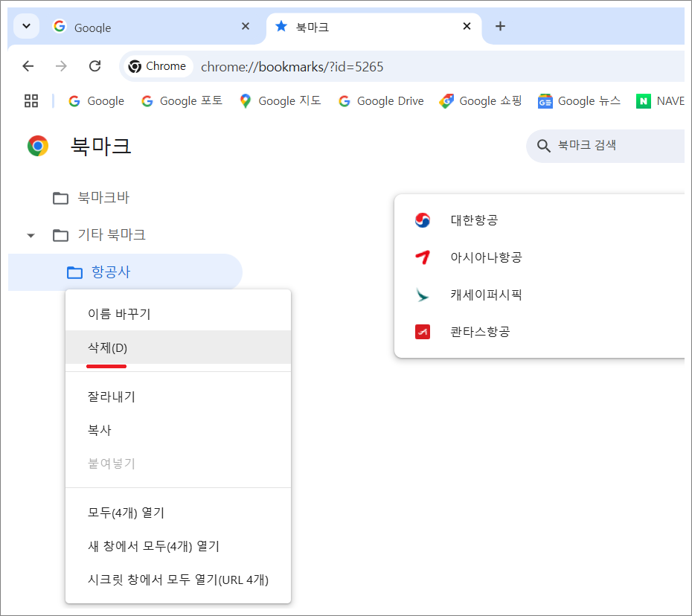Screen dimensions: 692x616
Task: Open the Google 지도 bookmark
Action: [281, 101]
